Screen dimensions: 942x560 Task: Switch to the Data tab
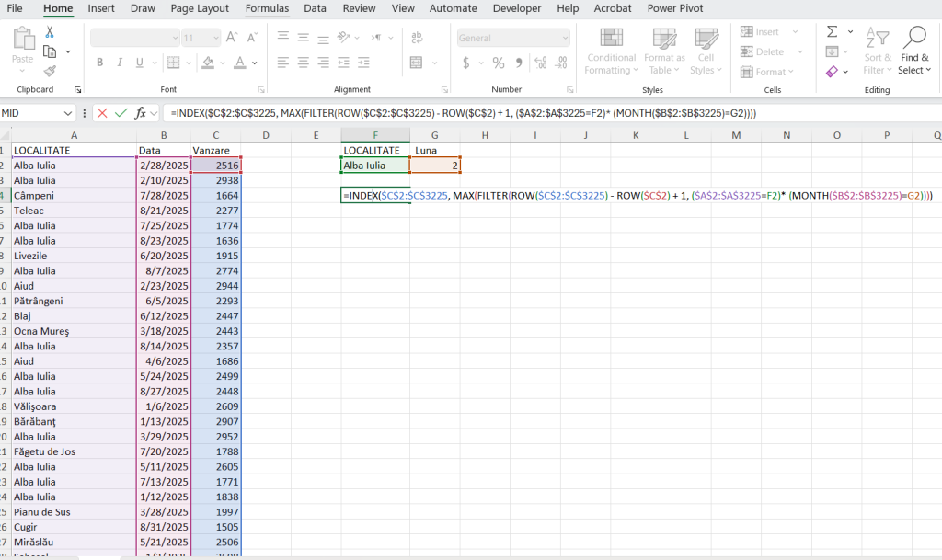tap(315, 8)
